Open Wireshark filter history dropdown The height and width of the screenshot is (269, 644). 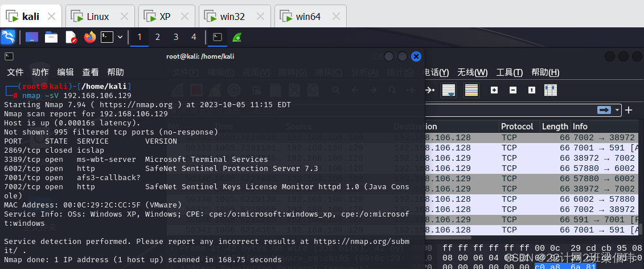617,110
